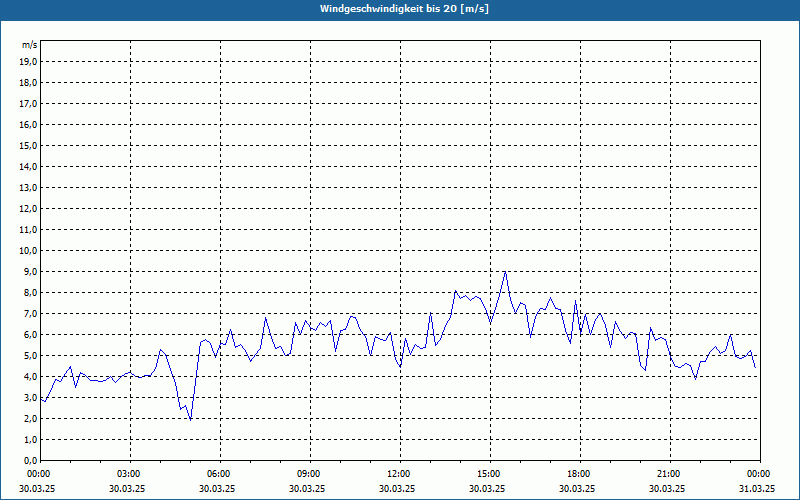
Task: Select the 14,0 y-axis value
Action: [28, 166]
